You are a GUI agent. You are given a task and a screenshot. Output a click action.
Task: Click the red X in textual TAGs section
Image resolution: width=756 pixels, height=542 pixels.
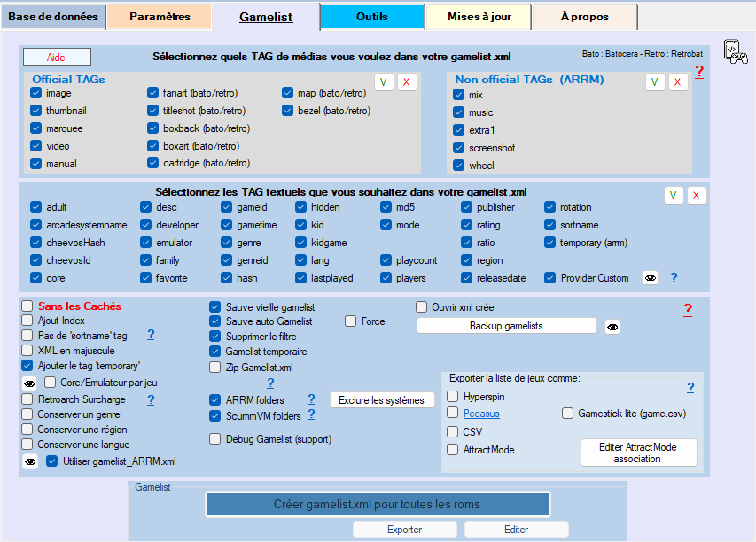point(696,196)
